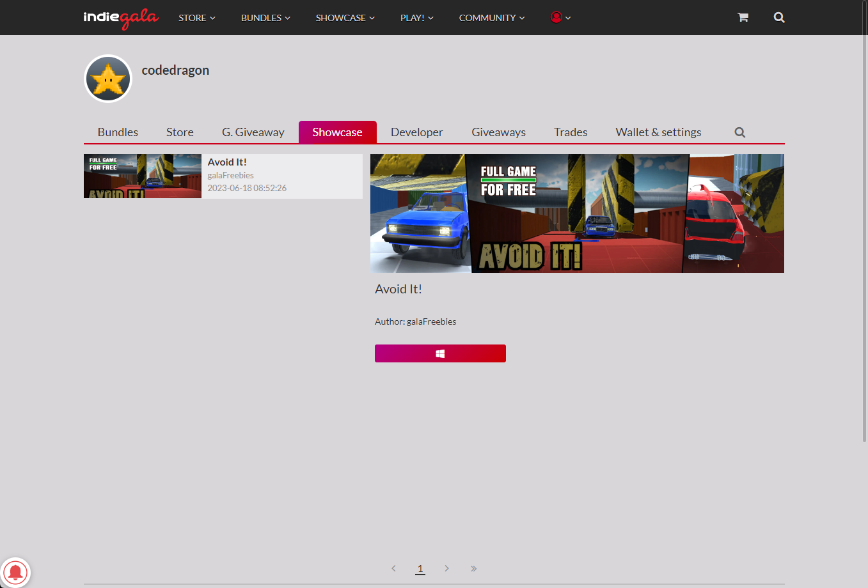Click the notification bell icon

15,572
